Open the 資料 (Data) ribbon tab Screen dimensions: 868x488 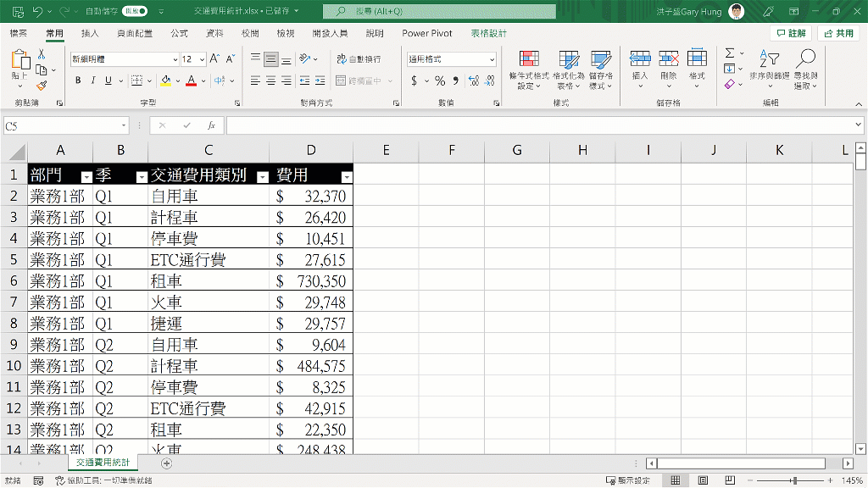(214, 33)
